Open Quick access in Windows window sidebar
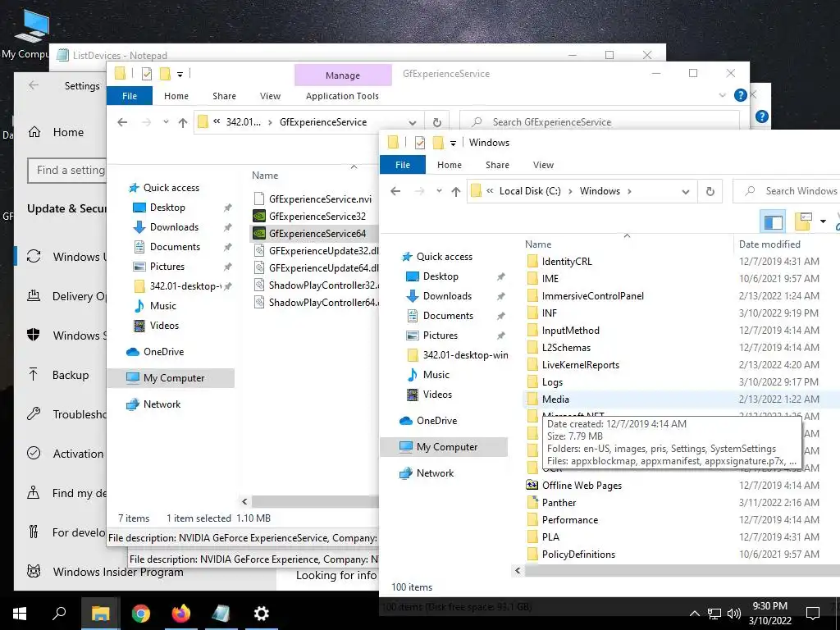Screen dimensions: 840x630 [444, 257]
